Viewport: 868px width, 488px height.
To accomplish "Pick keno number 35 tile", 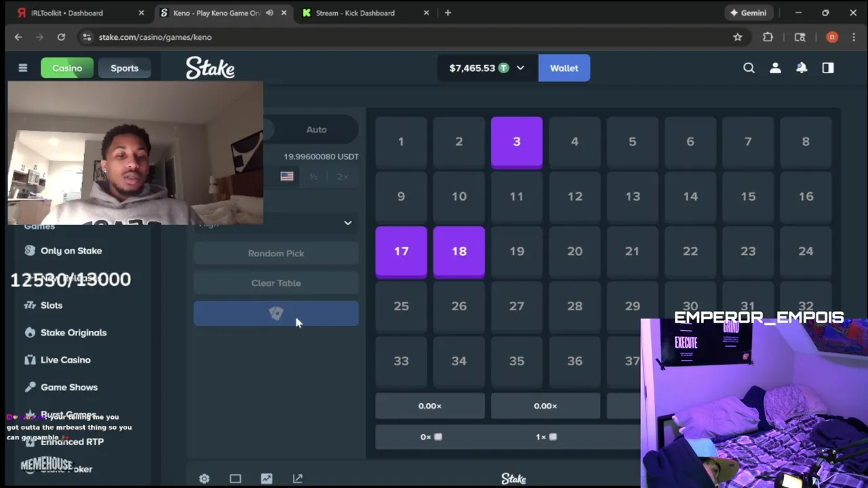I will (x=517, y=361).
